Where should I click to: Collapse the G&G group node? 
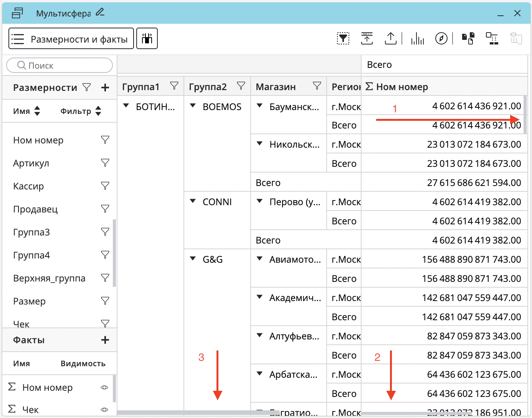pos(193,259)
